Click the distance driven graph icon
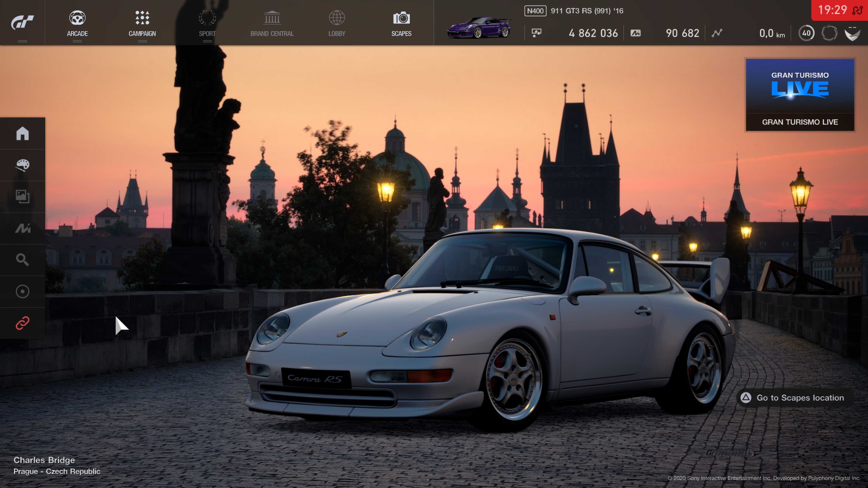The width and height of the screenshot is (868, 488). 717,33
